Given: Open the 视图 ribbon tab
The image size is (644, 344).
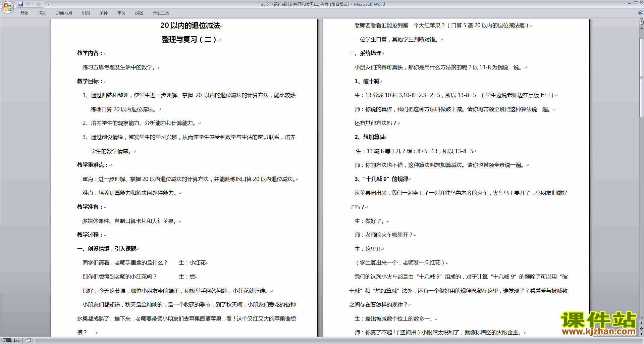Looking at the screenshot, I should tap(139, 13).
